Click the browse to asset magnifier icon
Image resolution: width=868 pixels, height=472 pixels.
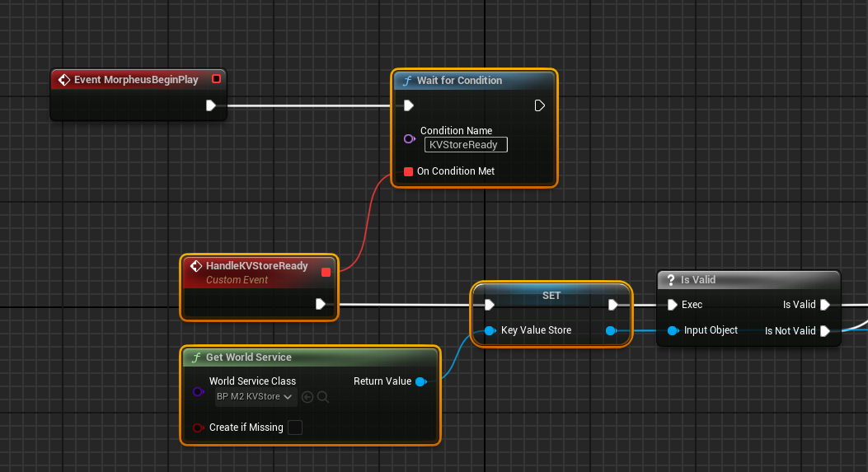pyautogui.click(x=323, y=397)
